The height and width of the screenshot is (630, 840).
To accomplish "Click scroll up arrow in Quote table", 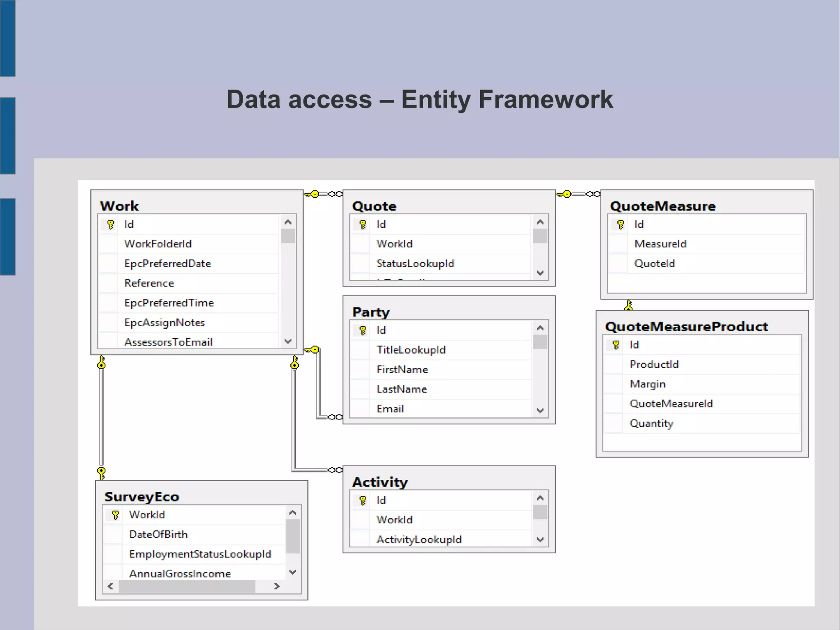I will 540,222.
